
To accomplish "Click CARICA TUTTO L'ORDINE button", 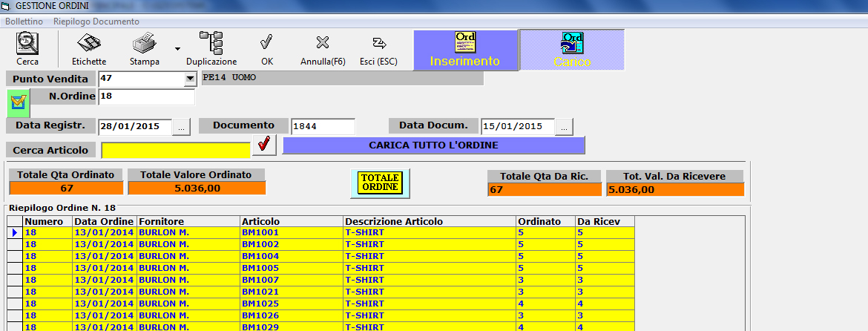I will pyautogui.click(x=433, y=145).
